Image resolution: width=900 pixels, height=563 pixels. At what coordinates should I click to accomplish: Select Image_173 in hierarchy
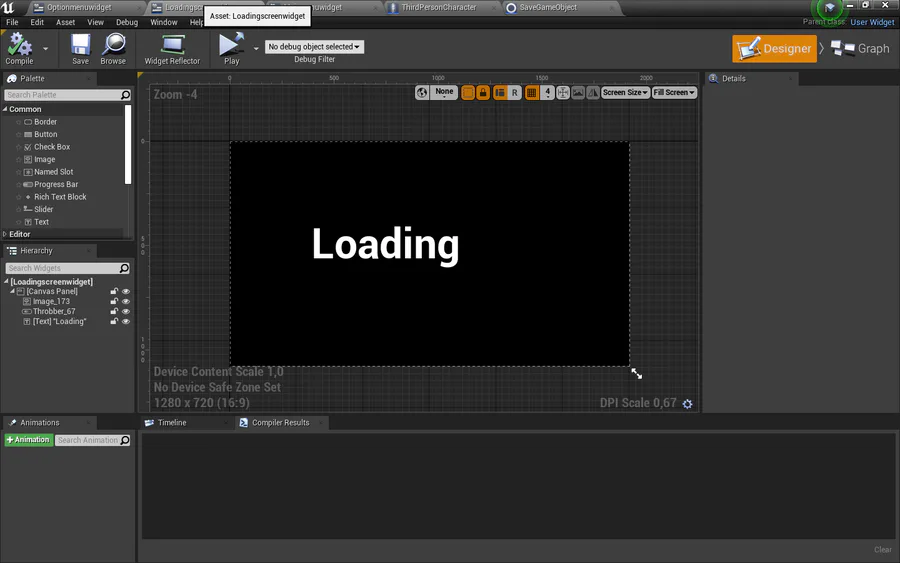(51, 301)
